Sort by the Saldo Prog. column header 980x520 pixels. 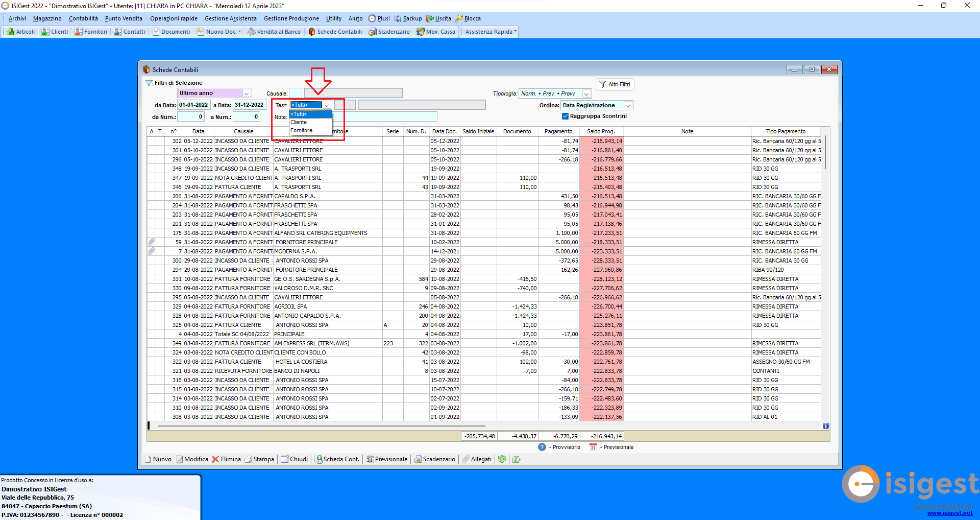(x=601, y=131)
